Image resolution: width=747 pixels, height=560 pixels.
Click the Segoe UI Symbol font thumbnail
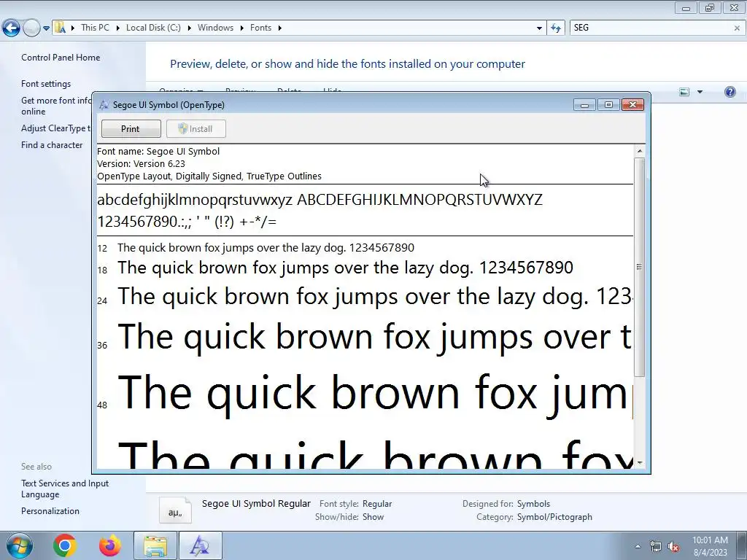(x=175, y=510)
